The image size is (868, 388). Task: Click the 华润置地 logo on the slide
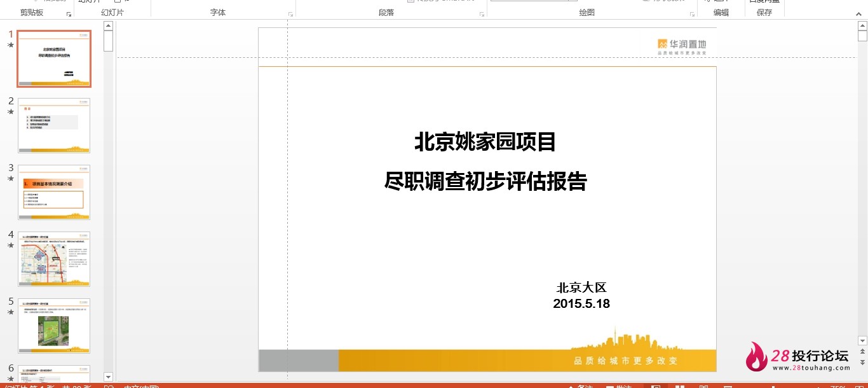point(682,46)
